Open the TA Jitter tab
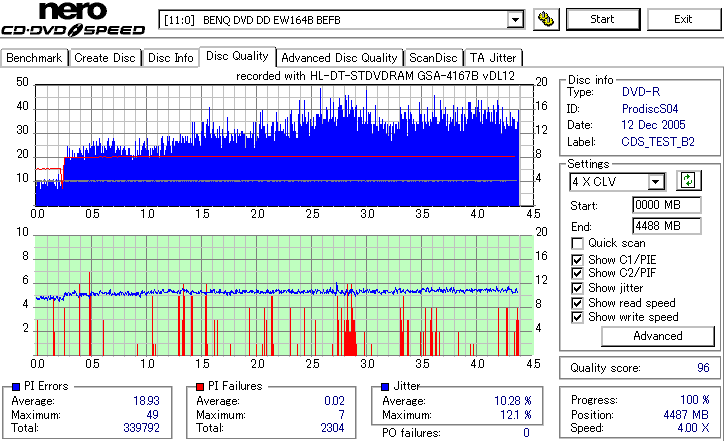Image resolution: width=724 pixels, height=441 pixels. (493, 58)
